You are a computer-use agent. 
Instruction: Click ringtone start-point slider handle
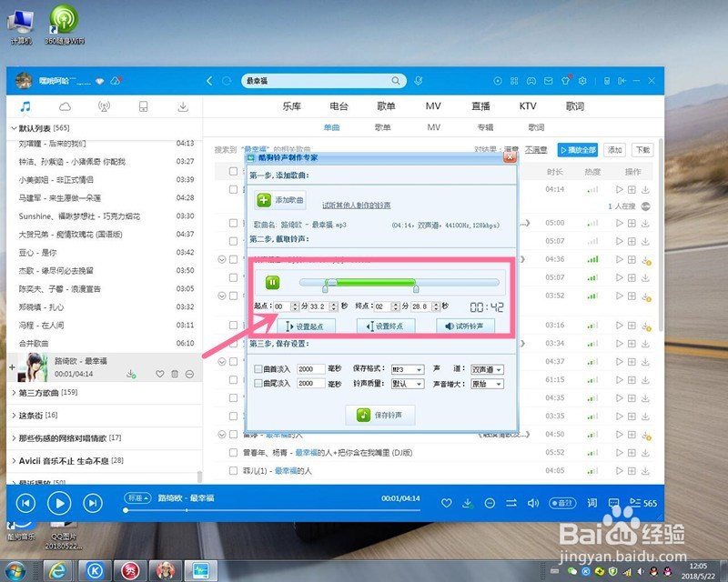coord(325,288)
